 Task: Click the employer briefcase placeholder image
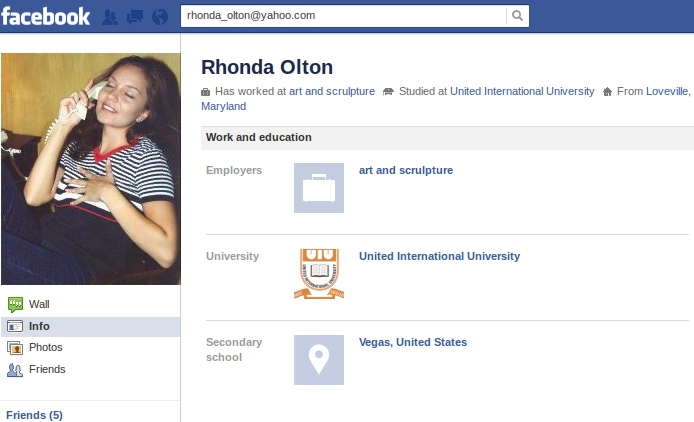(x=319, y=188)
